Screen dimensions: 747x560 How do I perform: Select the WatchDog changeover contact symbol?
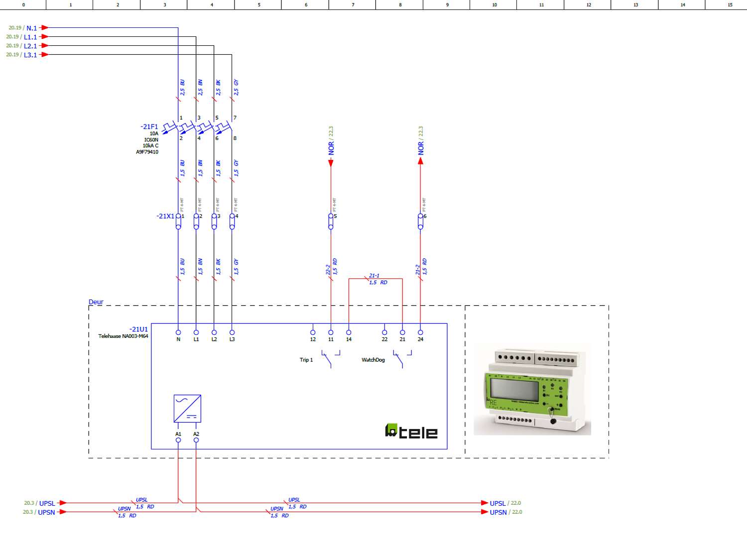coord(402,359)
